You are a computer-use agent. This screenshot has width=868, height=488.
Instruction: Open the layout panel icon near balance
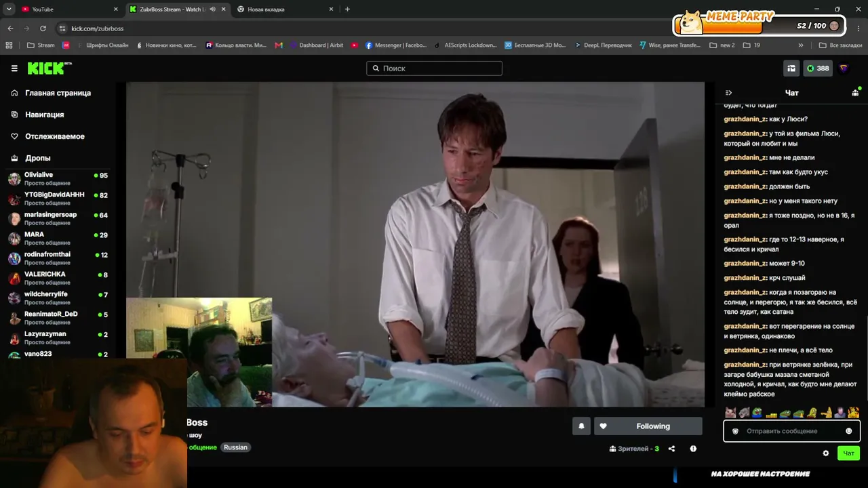point(791,68)
